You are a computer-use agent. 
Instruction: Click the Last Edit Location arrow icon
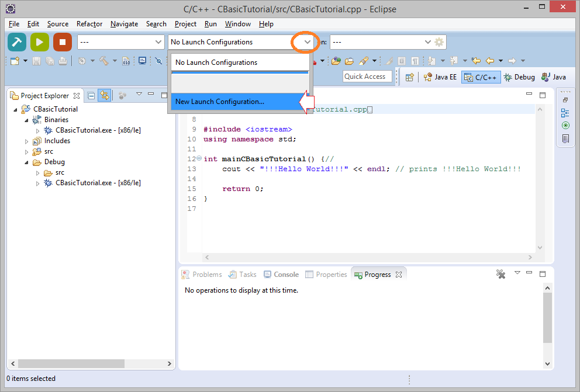tap(476, 61)
